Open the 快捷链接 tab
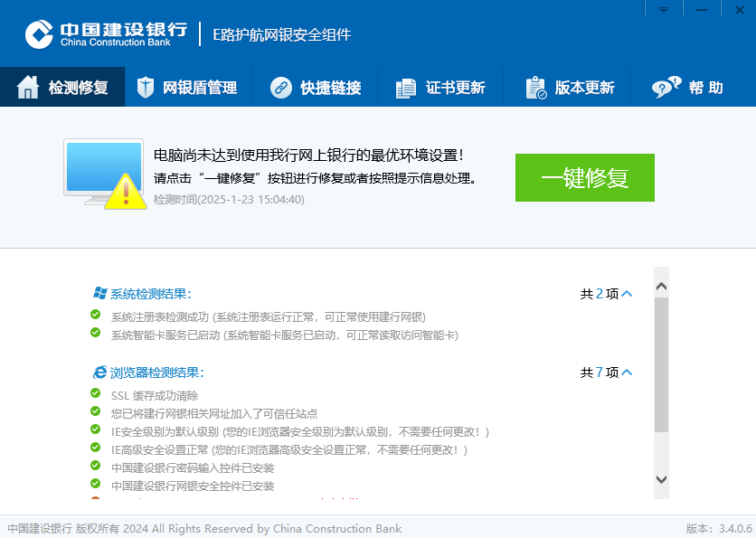This screenshot has width=756, height=538. click(315, 88)
